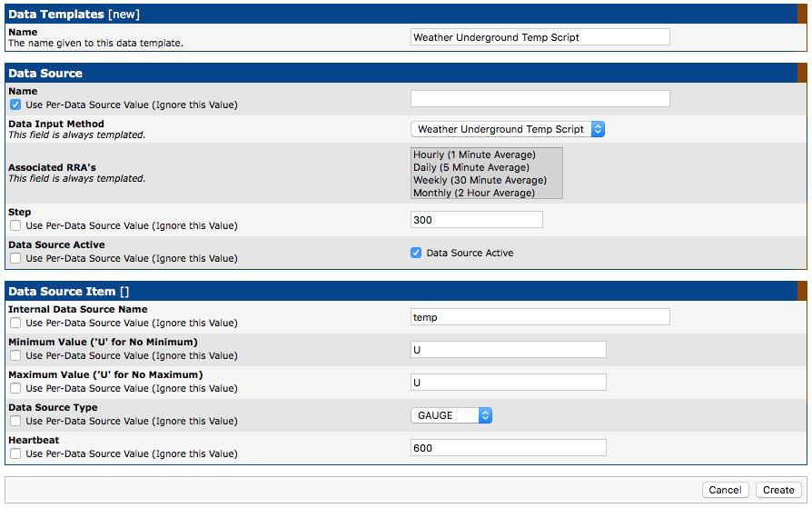Image resolution: width=812 pixels, height=508 pixels.
Task: Enable per-data source value for Minimum Value
Action: (x=15, y=355)
